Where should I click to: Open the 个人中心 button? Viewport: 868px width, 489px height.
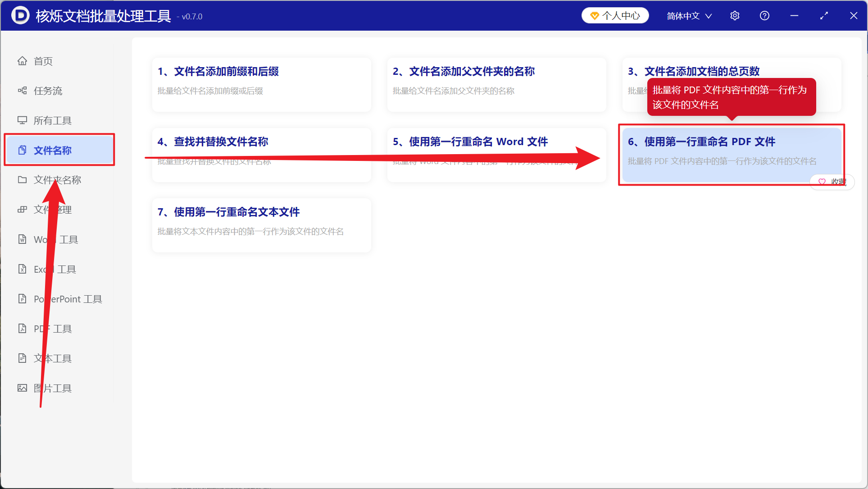pyautogui.click(x=615, y=16)
